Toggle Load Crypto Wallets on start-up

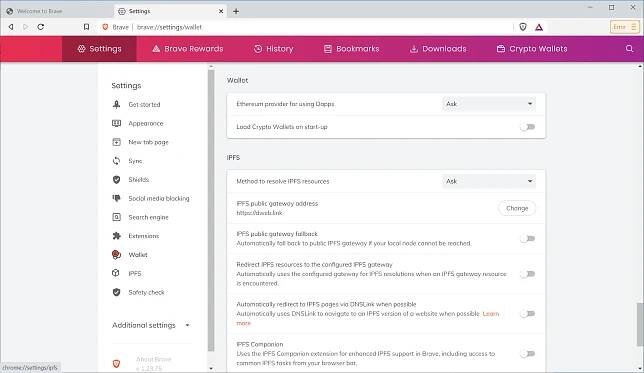pyautogui.click(x=528, y=127)
